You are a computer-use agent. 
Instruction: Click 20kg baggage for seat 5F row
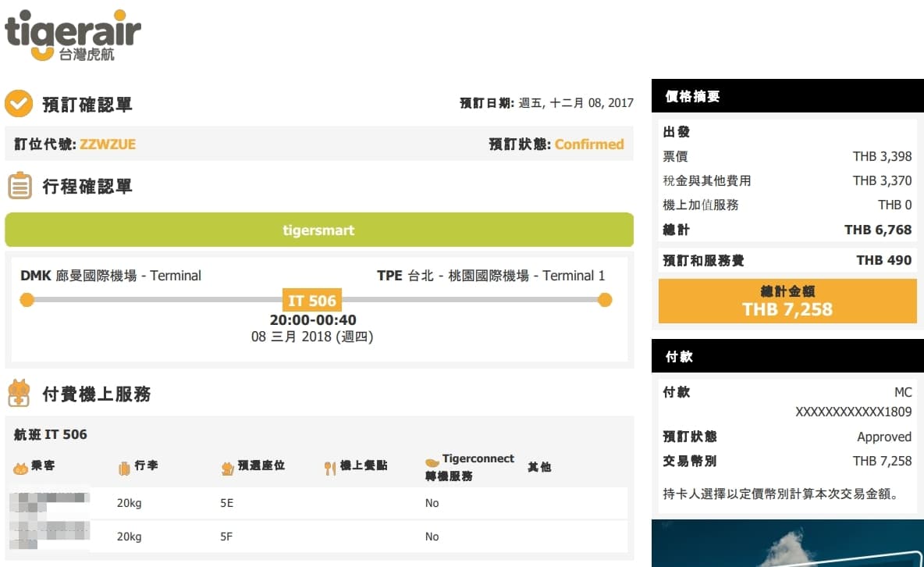pos(129,537)
